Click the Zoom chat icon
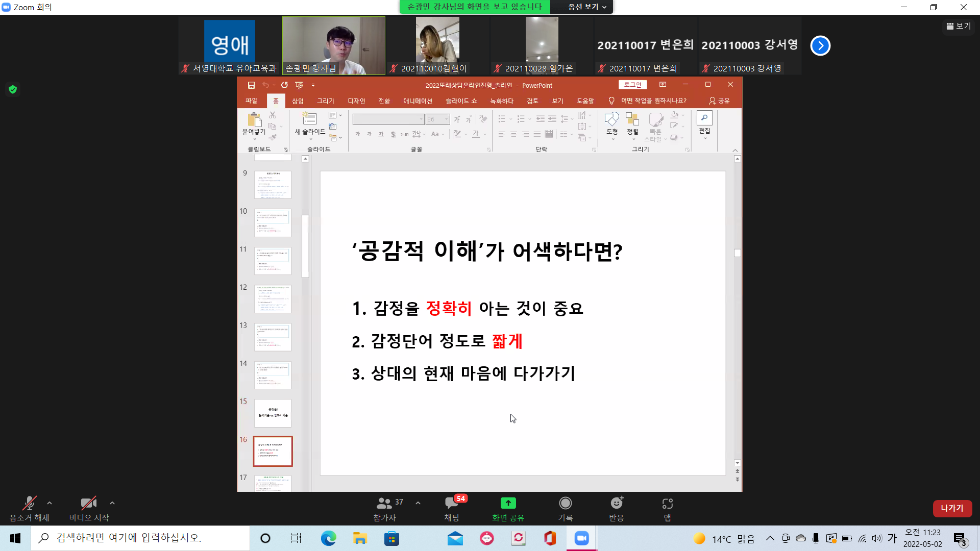This screenshot has height=551, width=980. point(451,504)
